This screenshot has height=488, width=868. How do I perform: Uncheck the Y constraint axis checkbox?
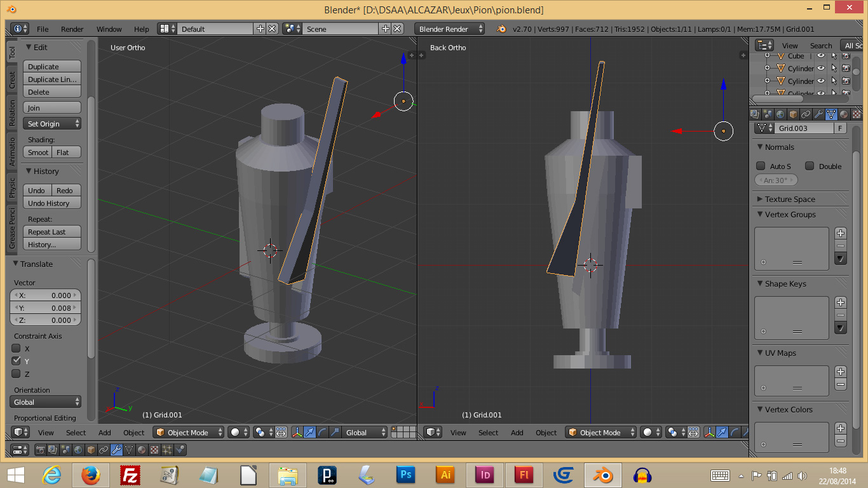[x=17, y=361]
